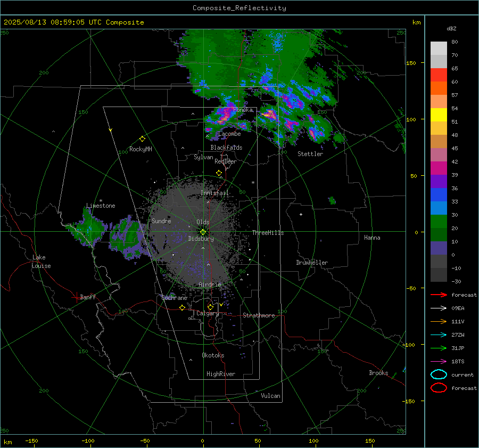
Task: Click the green echo west of Sundre
Action: point(125,234)
